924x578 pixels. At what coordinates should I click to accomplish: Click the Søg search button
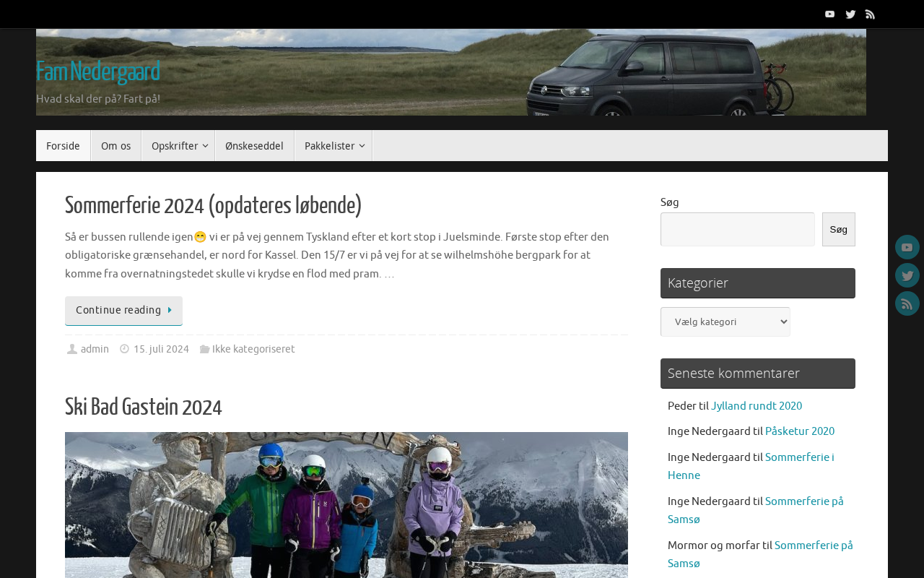[x=839, y=229]
